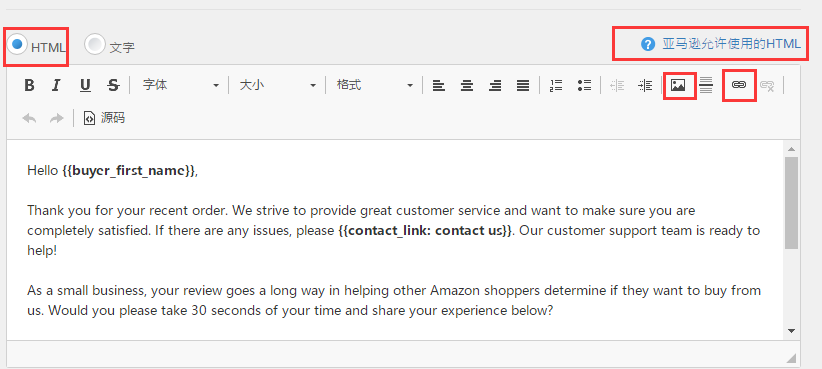Open the 亚马逊允许使用的HTML help link
The image size is (822, 369).
coord(721,44)
